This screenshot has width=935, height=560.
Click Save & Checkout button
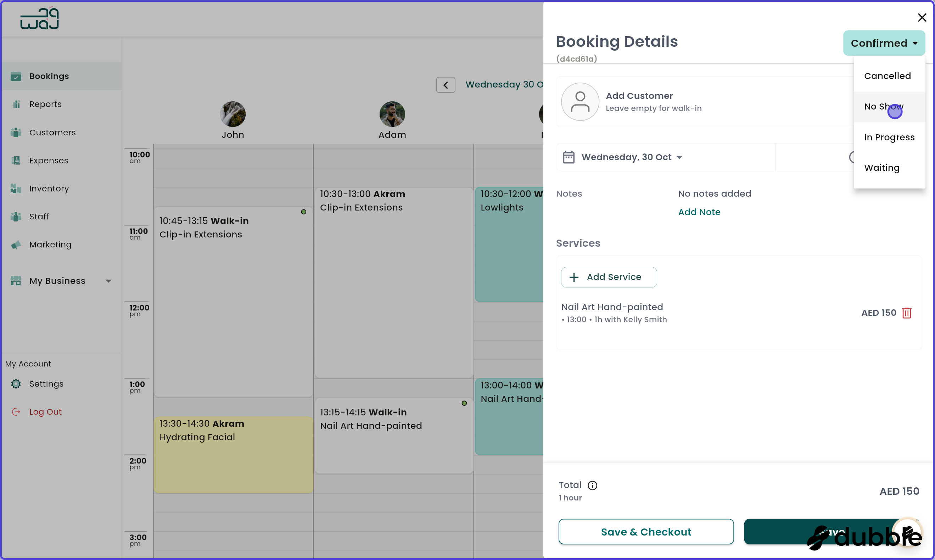[646, 531]
